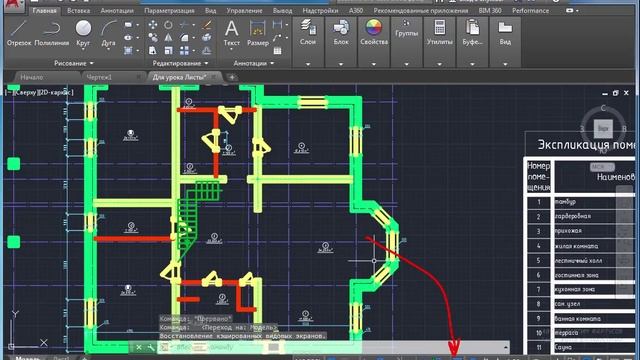Viewport: 640px width, 360px height.
Task: Pick the rectangle tool in Рисование panel
Action: click(128, 25)
